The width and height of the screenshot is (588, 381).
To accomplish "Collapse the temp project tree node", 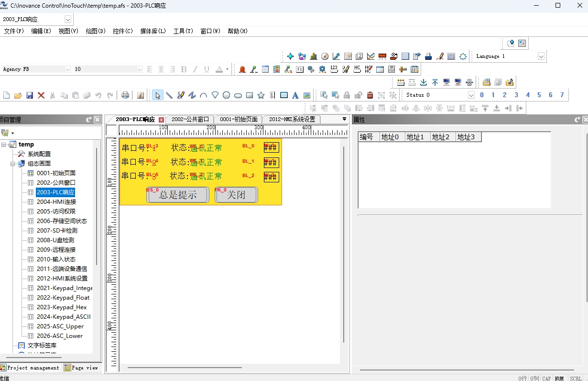I will click(4, 145).
